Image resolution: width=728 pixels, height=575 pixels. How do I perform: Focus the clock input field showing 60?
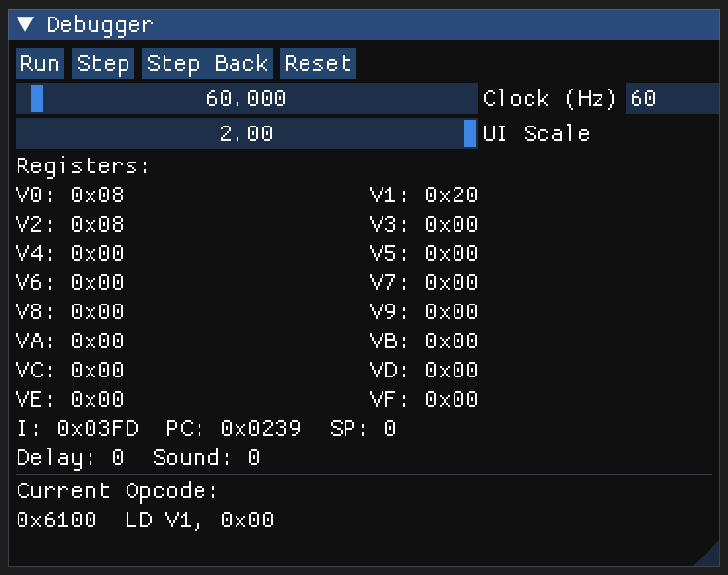[x=672, y=98]
